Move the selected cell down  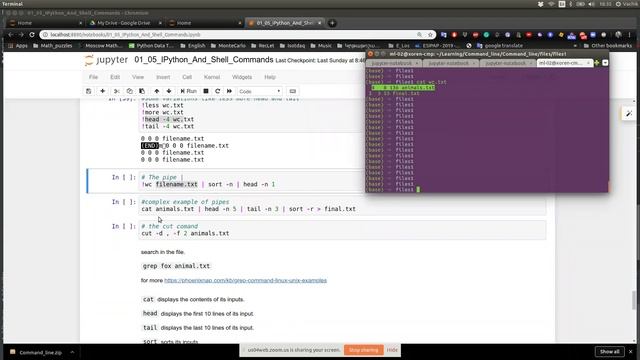tap(169, 91)
